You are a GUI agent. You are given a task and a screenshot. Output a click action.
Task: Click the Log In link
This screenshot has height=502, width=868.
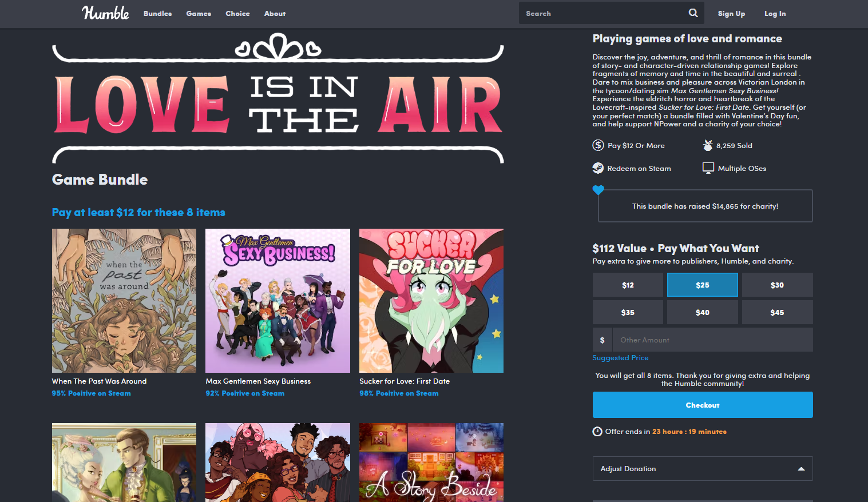(x=775, y=14)
